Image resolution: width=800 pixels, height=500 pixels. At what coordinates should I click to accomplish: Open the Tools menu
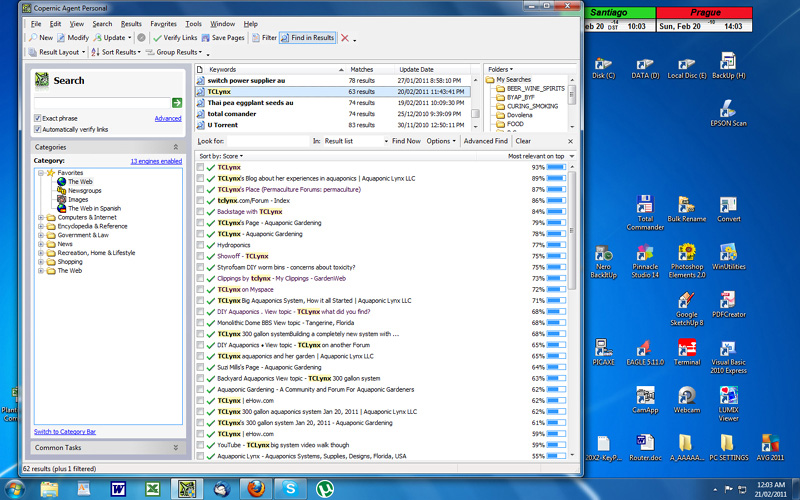tap(193, 23)
